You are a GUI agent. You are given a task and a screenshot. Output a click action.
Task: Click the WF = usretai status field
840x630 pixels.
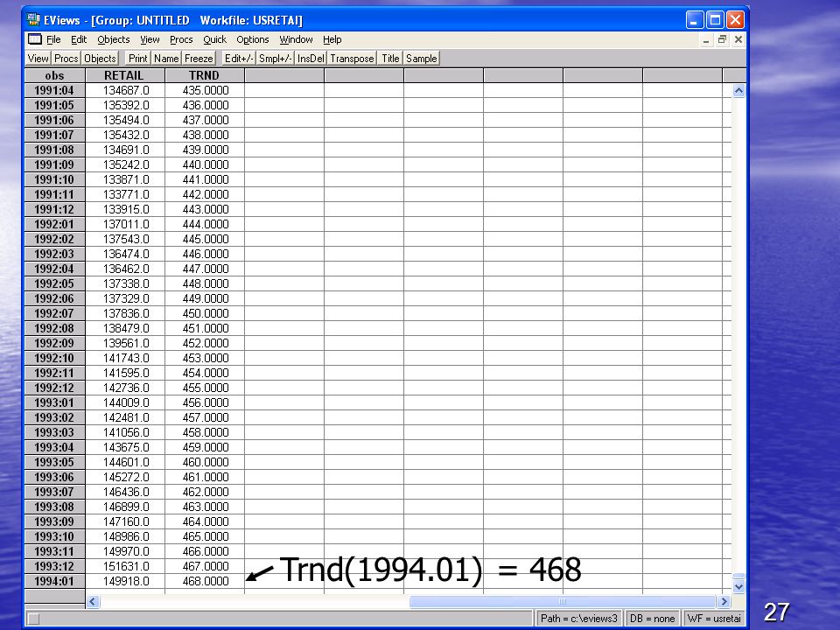tap(714, 619)
